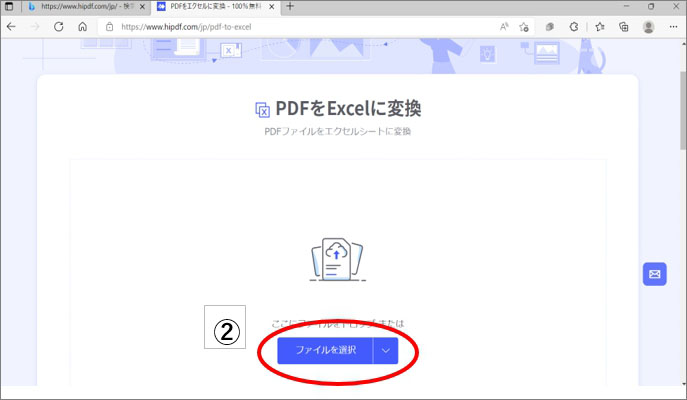
Task: Click the PDF to Excel title icon
Action: [262, 110]
